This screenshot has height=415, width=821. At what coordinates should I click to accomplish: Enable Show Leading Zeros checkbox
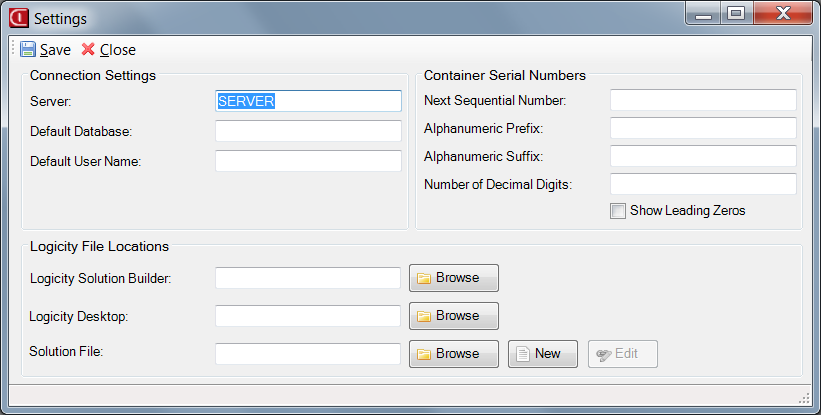[618, 211]
